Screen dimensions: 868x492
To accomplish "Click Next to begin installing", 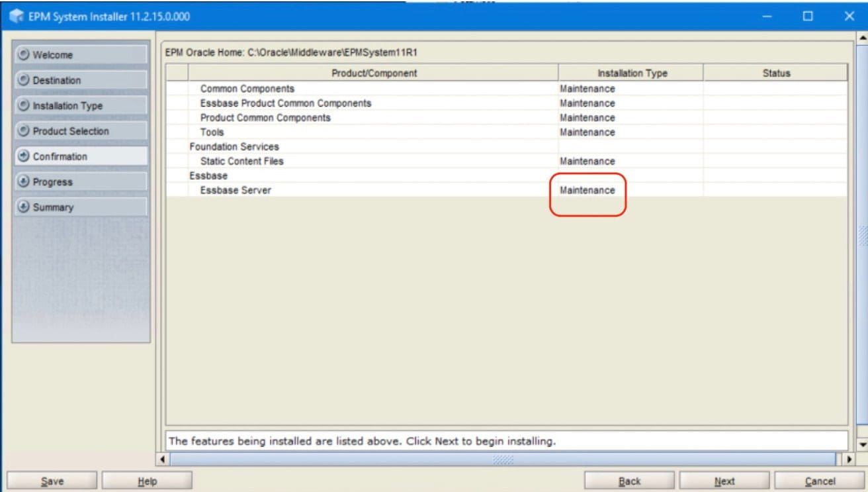I will [x=724, y=481].
